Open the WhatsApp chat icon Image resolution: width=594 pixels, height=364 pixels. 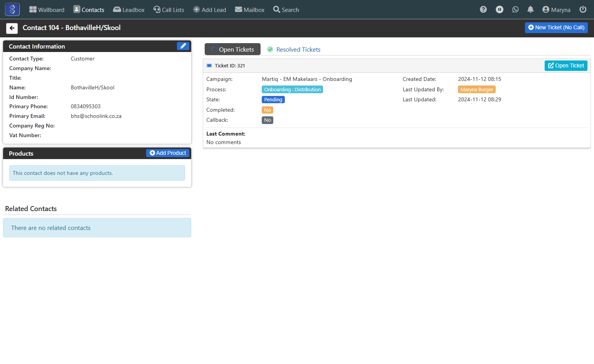coord(515,10)
